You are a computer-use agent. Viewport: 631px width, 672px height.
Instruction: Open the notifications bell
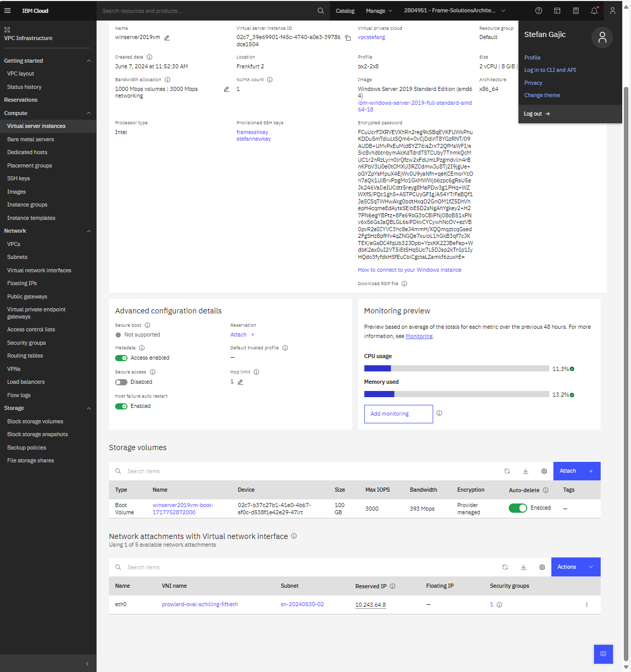(594, 10)
